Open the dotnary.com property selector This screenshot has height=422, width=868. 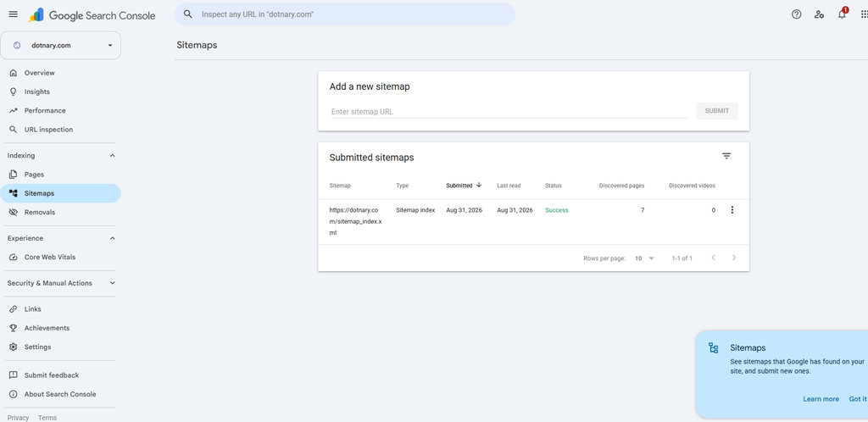(x=61, y=46)
